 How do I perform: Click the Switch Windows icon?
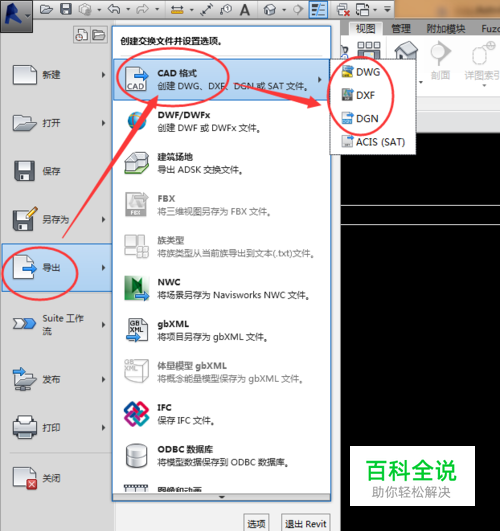362,9
